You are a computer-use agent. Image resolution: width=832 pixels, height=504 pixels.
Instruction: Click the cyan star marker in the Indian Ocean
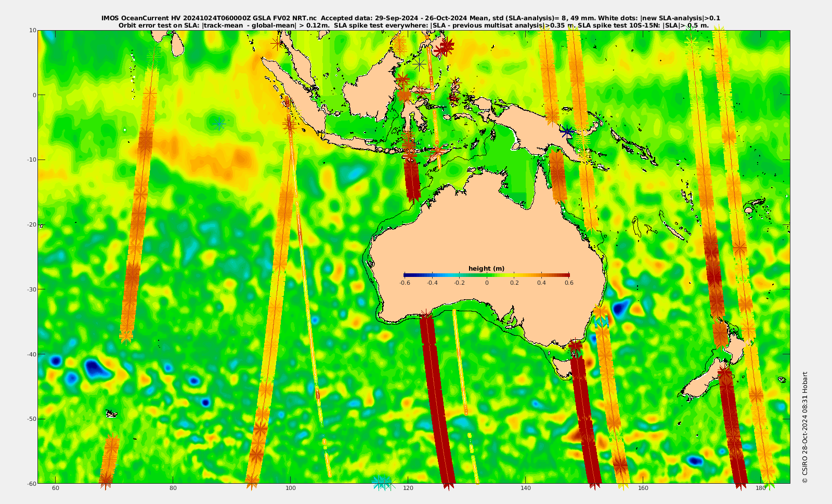click(x=219, y=124)
